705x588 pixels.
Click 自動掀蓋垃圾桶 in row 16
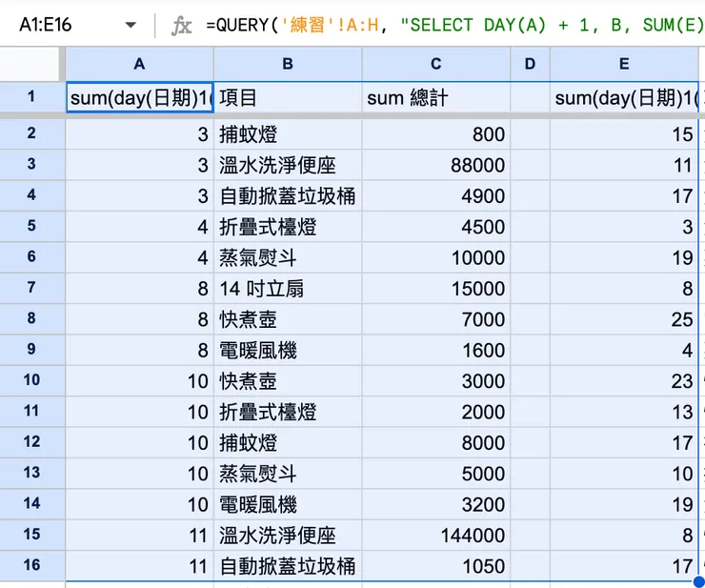tap(288, 566)
